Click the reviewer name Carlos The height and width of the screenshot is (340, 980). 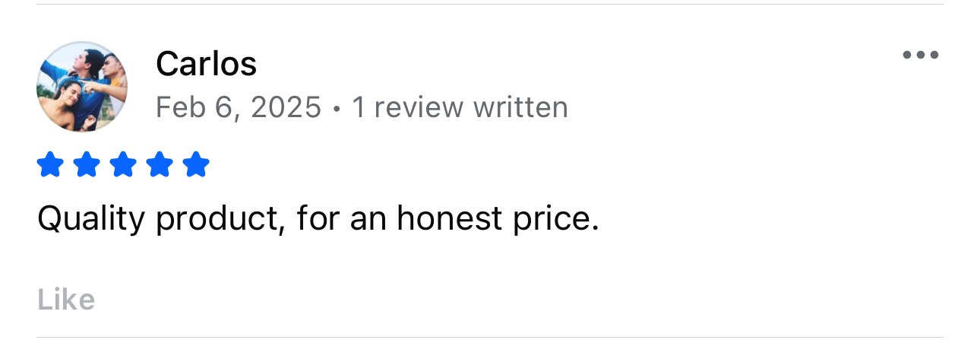click(x=206, y=64)
